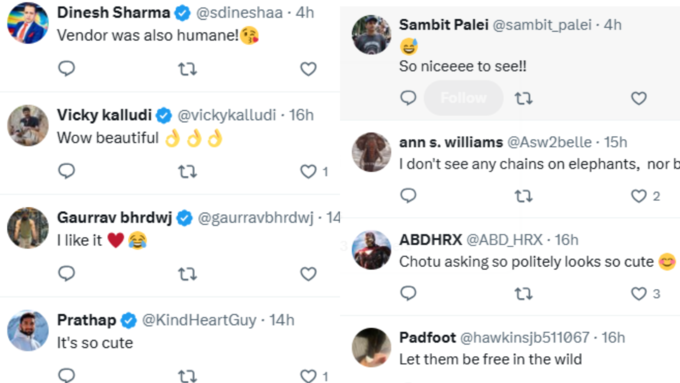Image resolution: width=680 pixels, height=383 pixels.
Task: Open the @KindHeartGuy profile link
Action: [199, 320]
